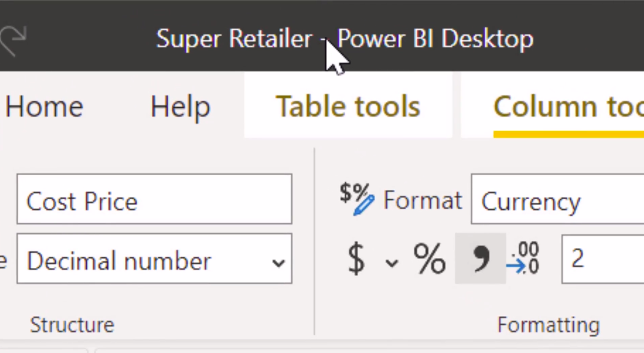Edit the decimal places field showing 2
This screenshot has width=644, height=353.
[x=603, y=259]
